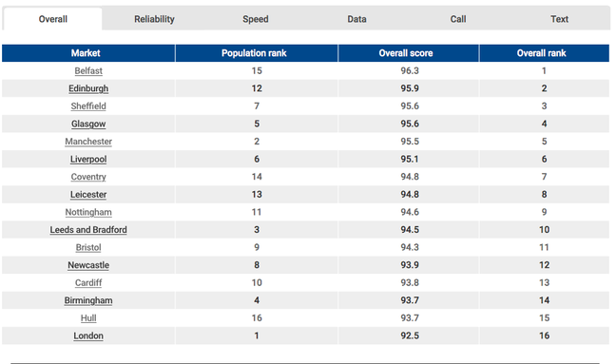
Task: Select Hull's overall rank 15
Action: coord(544,318)
